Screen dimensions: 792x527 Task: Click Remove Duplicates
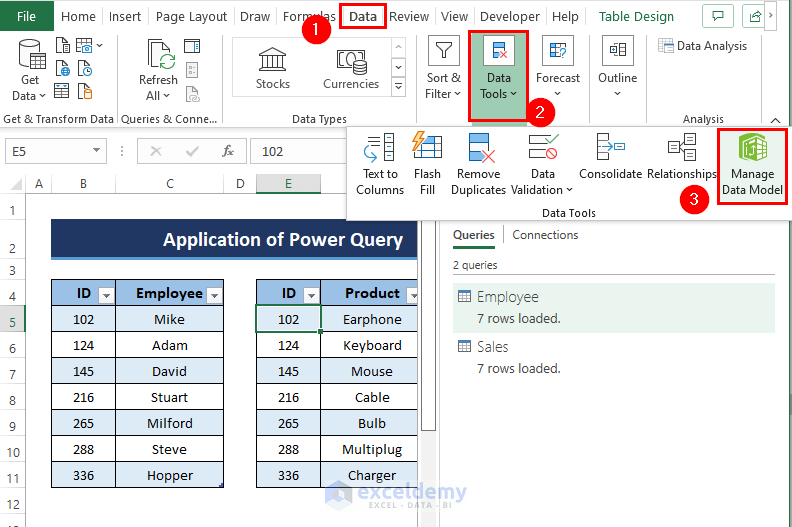478,165
